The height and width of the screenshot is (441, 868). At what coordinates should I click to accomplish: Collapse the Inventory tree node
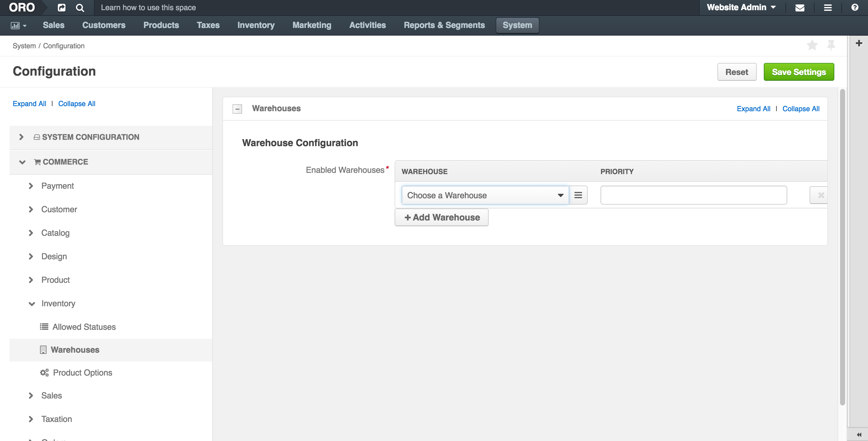pyautogui.click(x=32, y=304)
